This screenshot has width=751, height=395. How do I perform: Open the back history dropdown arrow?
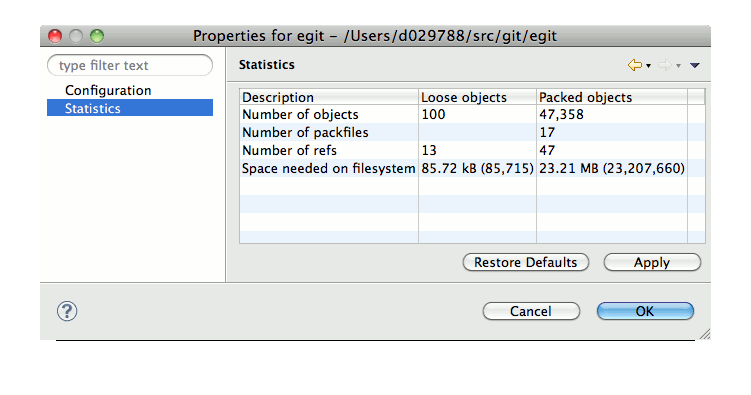(649, 66)
